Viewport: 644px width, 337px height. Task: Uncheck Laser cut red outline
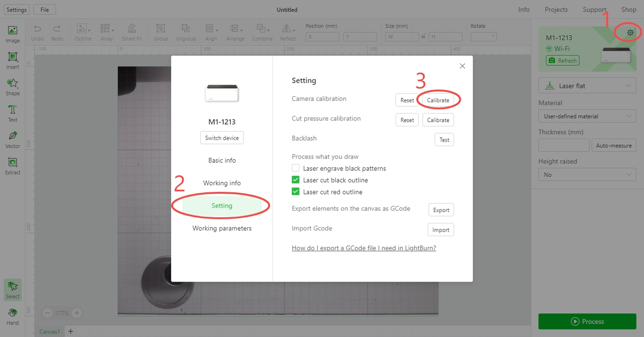point(296,192)
